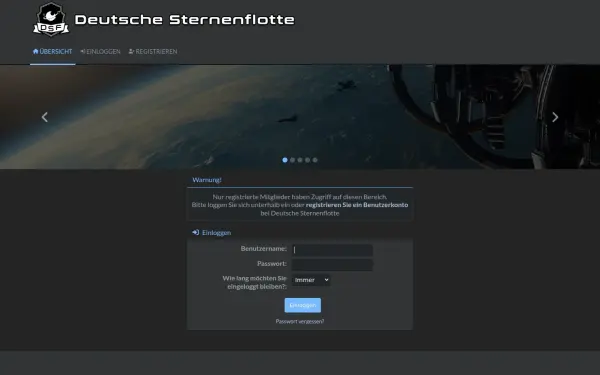Focus the Passwort input field

[x=332, y=264]
